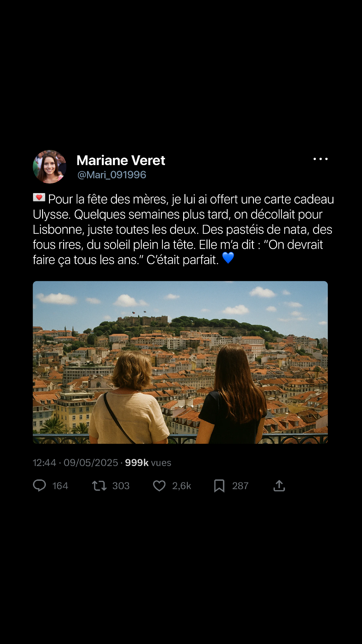Like the post with the heart icon
362x644 pixels.
pos(159,486)
